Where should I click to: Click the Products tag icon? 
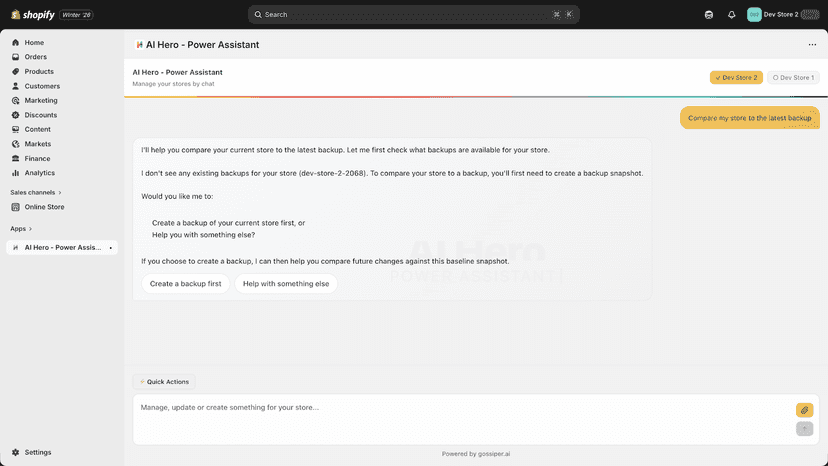(15, 71)
